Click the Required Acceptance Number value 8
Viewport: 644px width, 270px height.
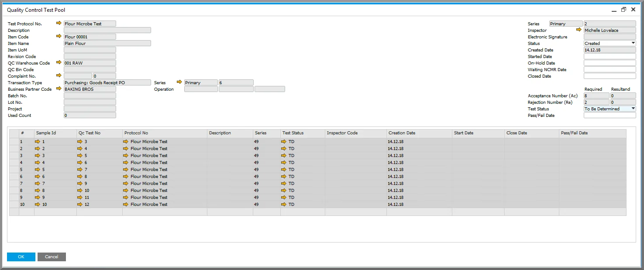596,96
